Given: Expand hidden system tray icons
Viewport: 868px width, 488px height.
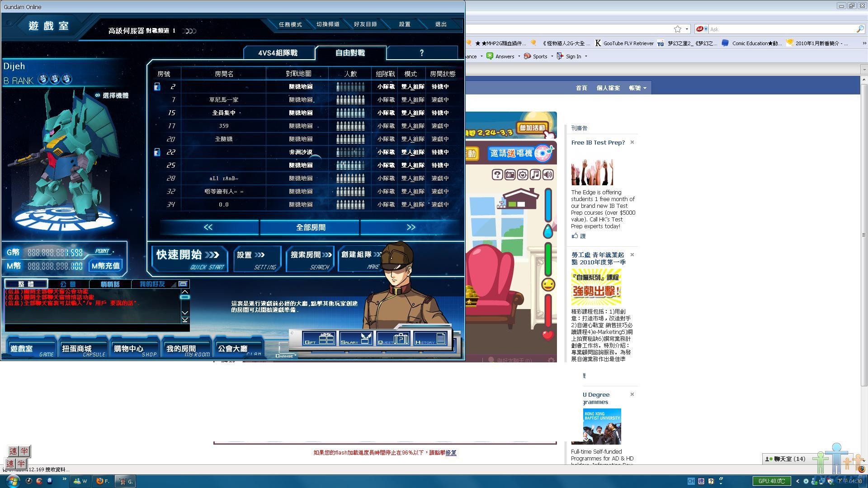Looking at the screenshot, I should click(797, 481).
